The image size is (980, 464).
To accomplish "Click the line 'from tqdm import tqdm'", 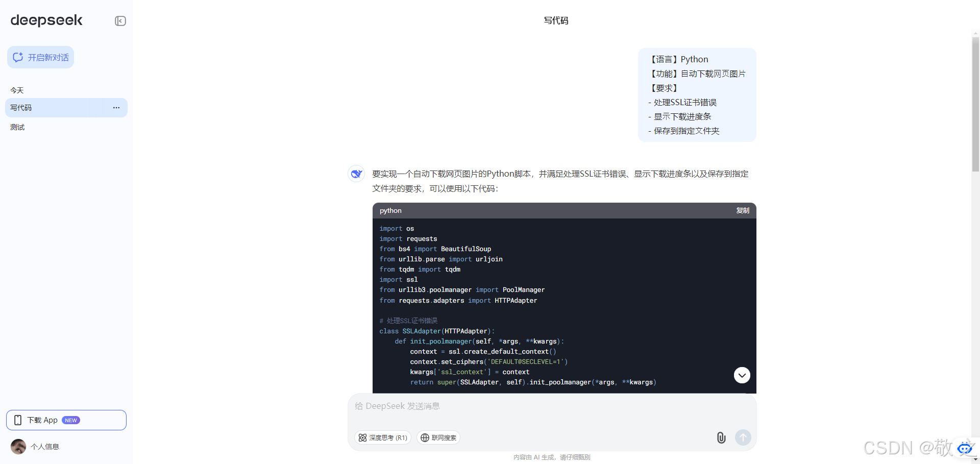I will coord(420,270).
